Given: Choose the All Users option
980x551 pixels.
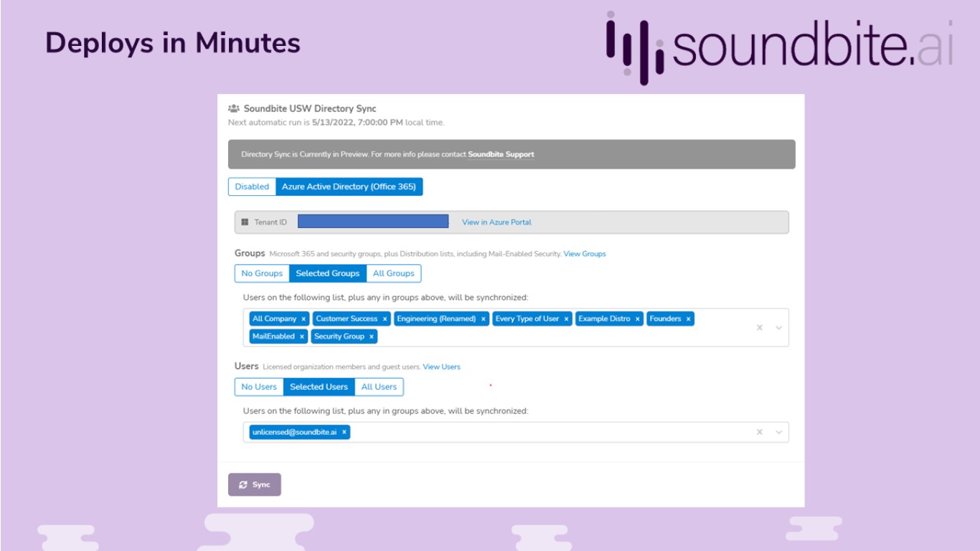Looking at the screenshot, I should 379,387.
